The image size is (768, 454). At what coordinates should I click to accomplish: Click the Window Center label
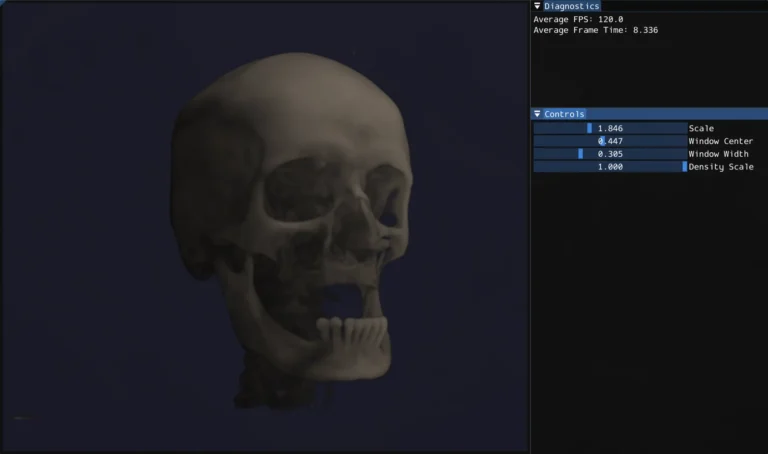point(720,141)
